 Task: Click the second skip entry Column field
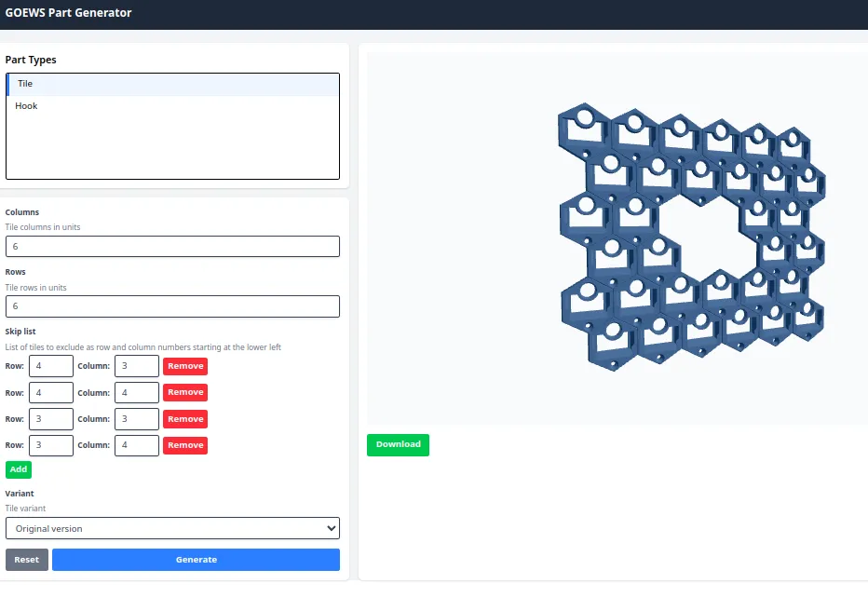coord(137,393)
